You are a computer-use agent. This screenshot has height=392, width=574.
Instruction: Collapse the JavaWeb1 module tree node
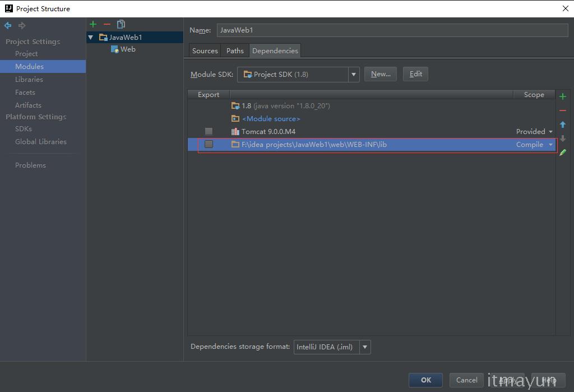pos(91,38)
